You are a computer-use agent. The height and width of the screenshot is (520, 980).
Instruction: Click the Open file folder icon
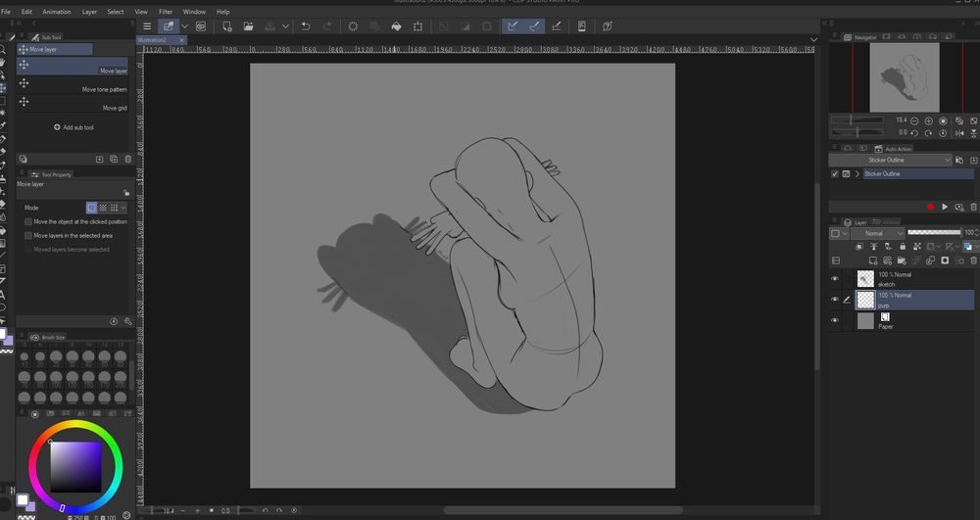pos(248,26)
